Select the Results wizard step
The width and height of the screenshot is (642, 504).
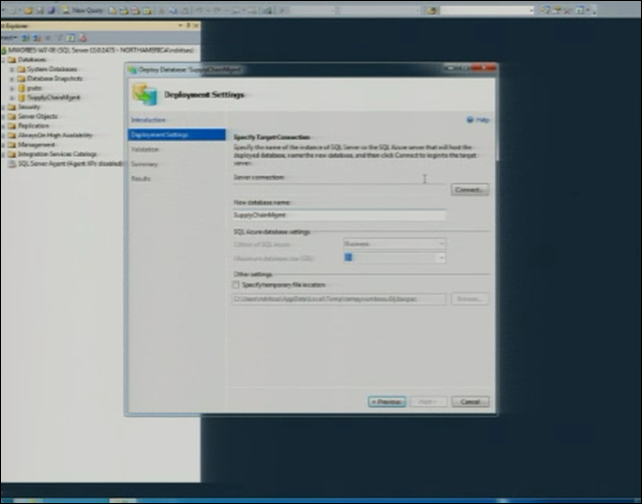pyautogui.click(x=141, y=179)
